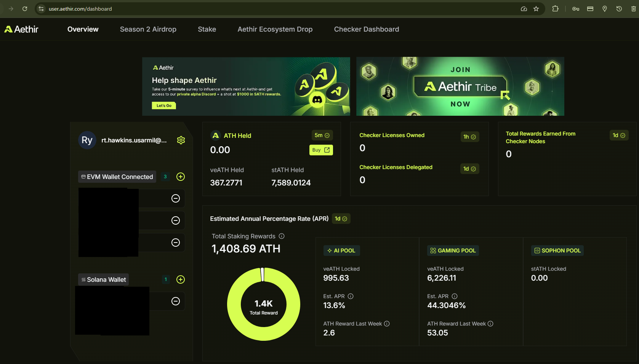The width and height of the screenshot is (639, 364).
Task: Select the AI POOL label
Action: coord(341,251)
